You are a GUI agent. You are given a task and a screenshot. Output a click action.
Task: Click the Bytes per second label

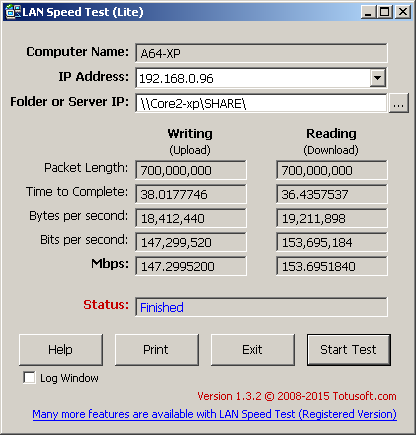(79, 216)
